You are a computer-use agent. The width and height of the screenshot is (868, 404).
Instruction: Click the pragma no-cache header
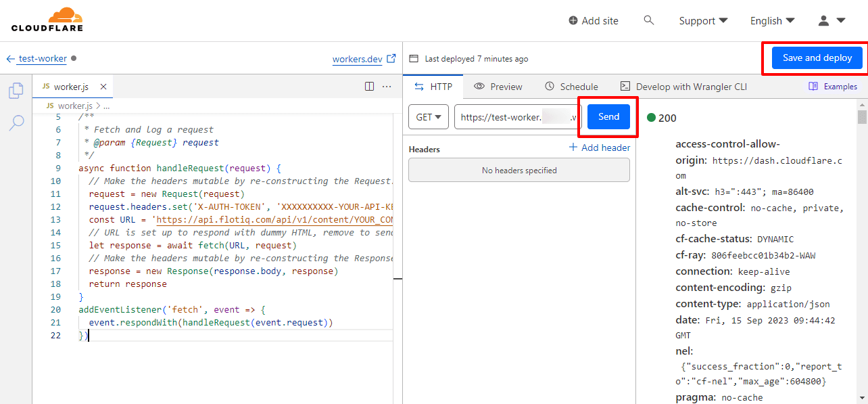pyautogui.click(x=719, y=397)
